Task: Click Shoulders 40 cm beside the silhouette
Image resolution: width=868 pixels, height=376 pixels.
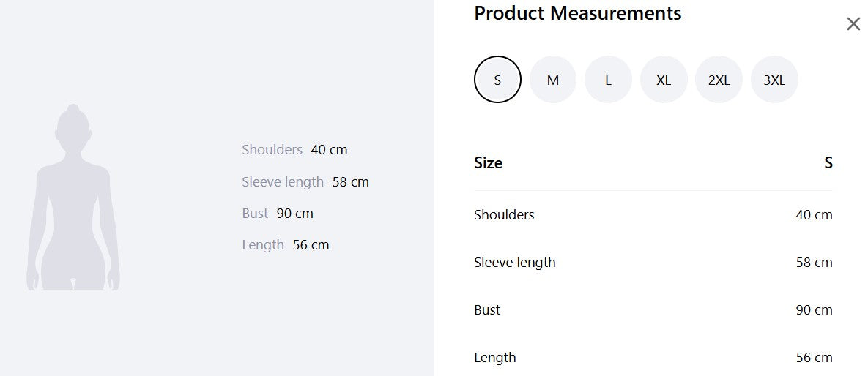Action: point(294,150)
